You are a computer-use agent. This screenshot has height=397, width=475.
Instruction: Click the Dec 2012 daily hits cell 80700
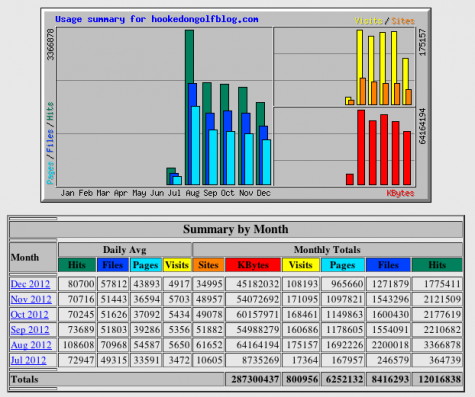77,284
